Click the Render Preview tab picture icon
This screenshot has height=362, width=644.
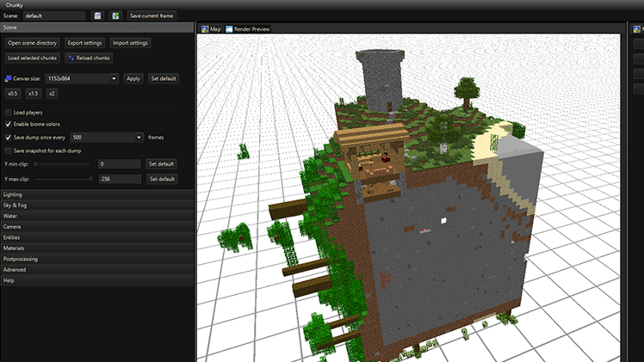point(229,29)
